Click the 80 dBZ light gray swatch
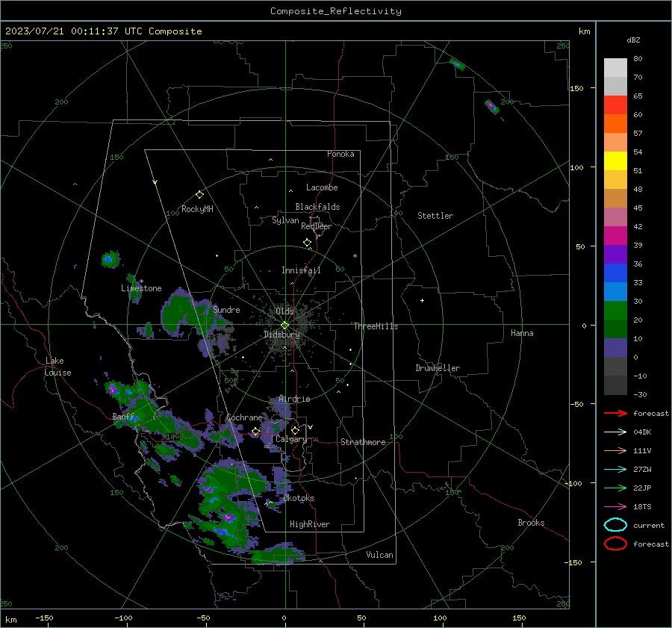Viewport: 672px width, 628px height. pos(615,68)
